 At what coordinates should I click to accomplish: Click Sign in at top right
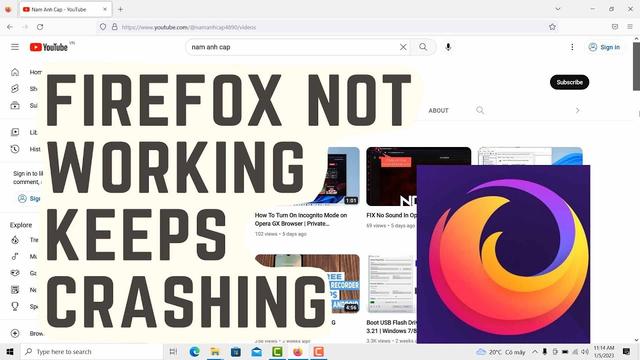click(604, 47)
